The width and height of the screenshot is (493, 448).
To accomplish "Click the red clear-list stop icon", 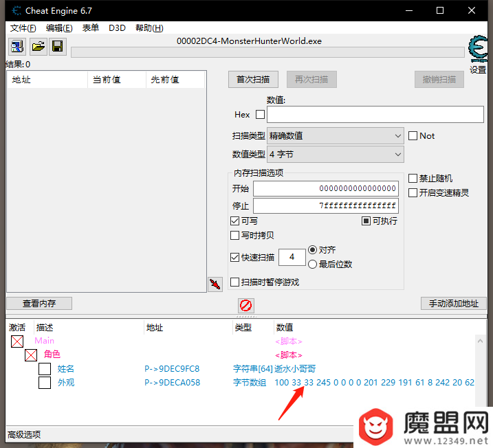I will (246, 305).
